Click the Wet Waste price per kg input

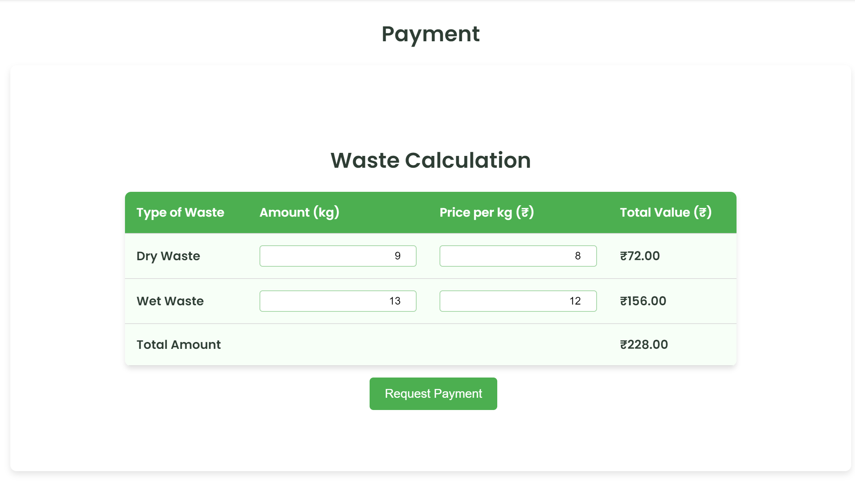click(518, 301)
